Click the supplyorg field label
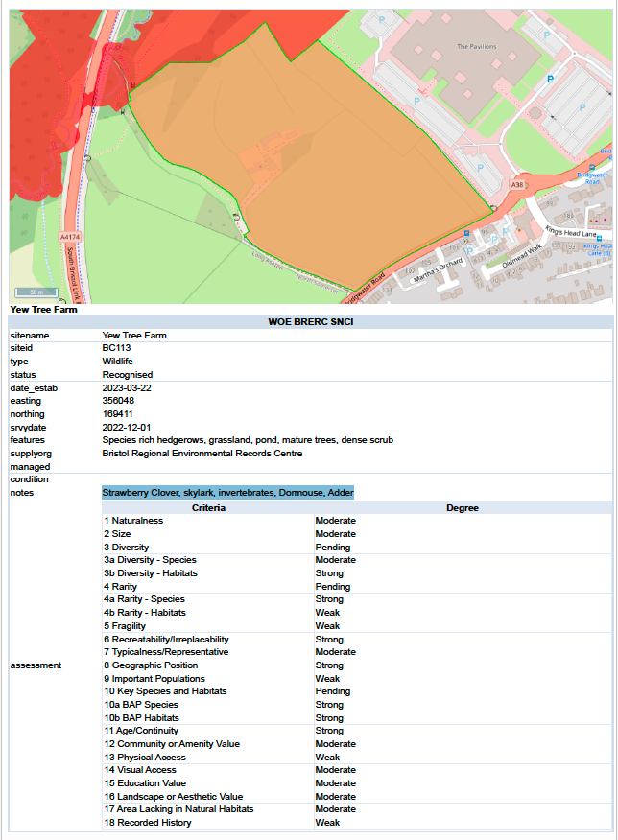This screenshot has width=618, height=840. coord(31,454)
